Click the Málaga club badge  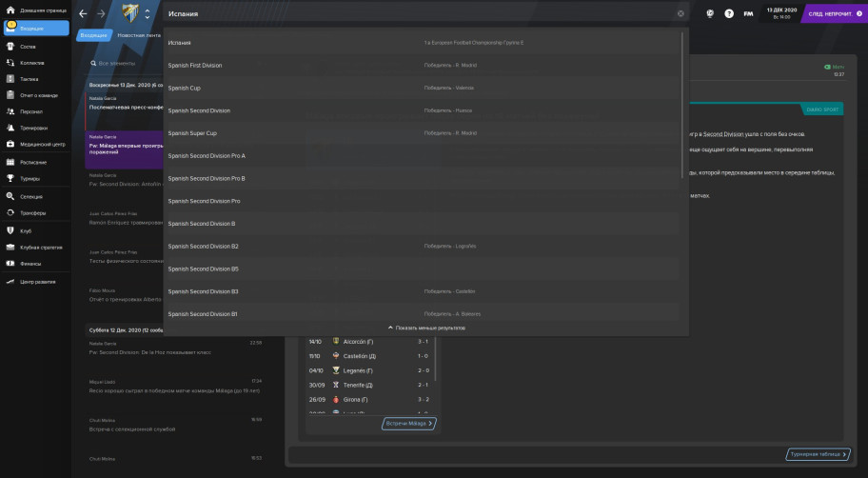click(x=129, y=13)
